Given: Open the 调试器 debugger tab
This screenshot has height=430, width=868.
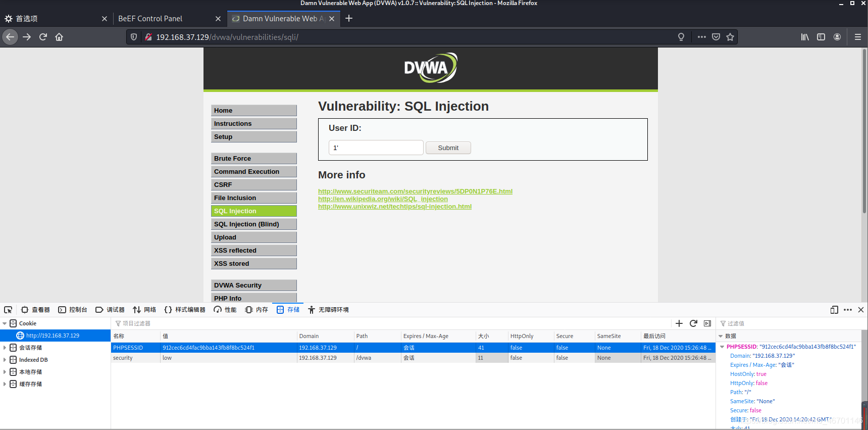Looking at the screenshot, I should point(110,310).
